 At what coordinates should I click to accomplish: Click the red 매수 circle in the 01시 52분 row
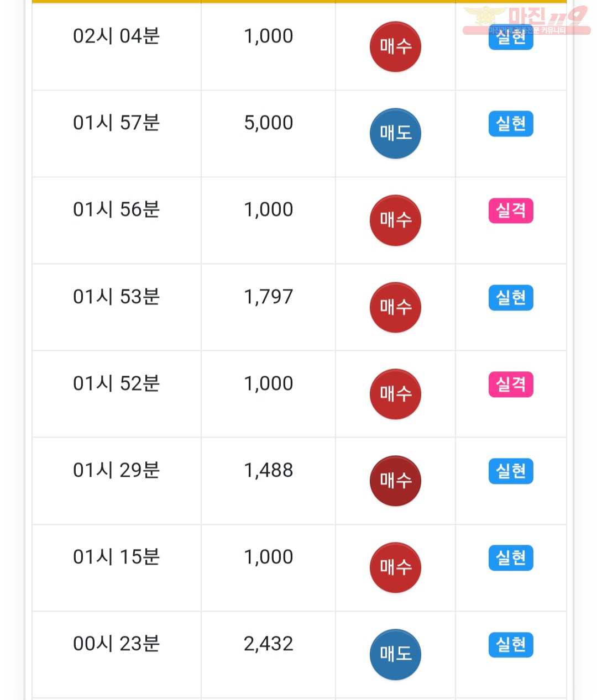tap(395, 394)
